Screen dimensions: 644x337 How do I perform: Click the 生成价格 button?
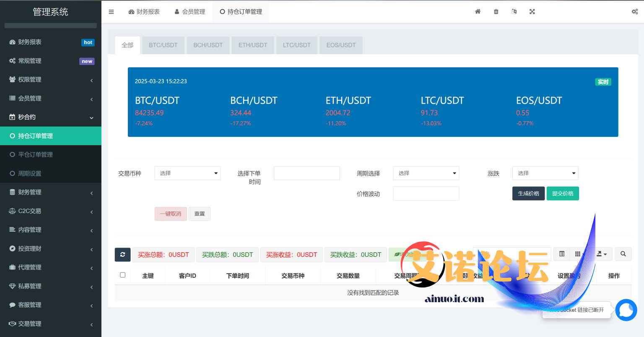click(528, 193)
